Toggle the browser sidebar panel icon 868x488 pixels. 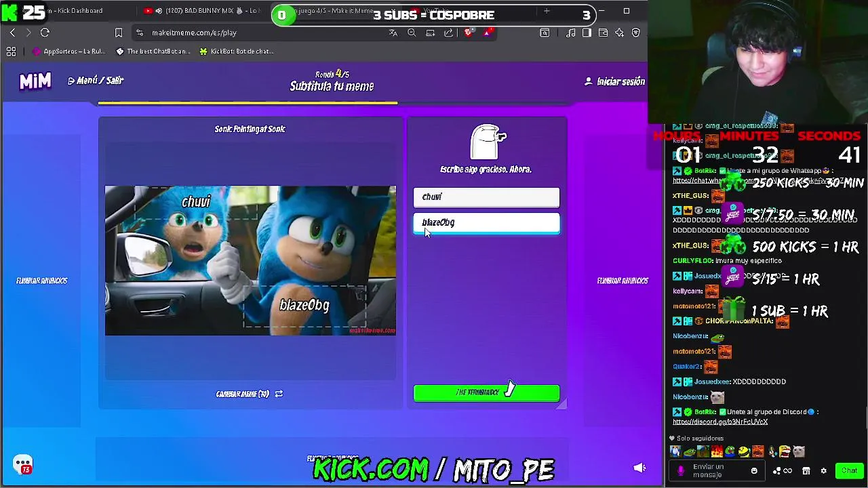tap(587, 33)
